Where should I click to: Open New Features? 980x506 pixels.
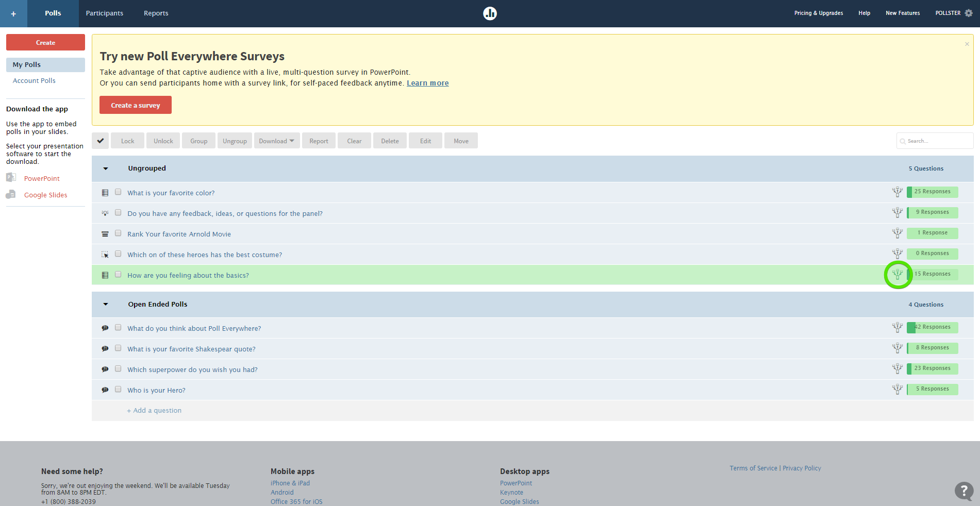pos(903,13)
